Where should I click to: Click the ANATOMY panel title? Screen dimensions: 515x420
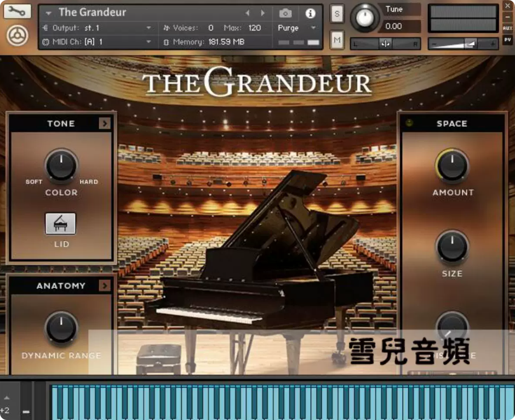pyautogui.click(x=61, y=286)
